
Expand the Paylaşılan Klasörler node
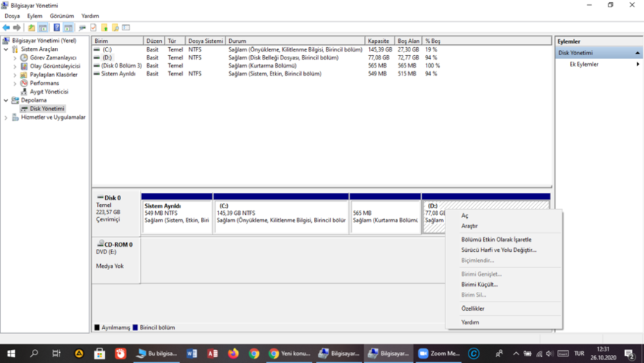click(15, 75)
